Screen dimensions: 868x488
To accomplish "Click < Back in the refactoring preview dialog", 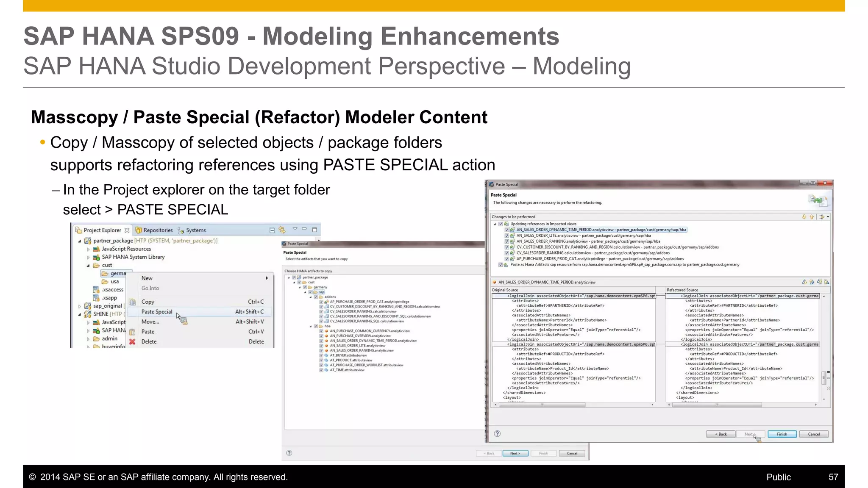I will point(721,434).
